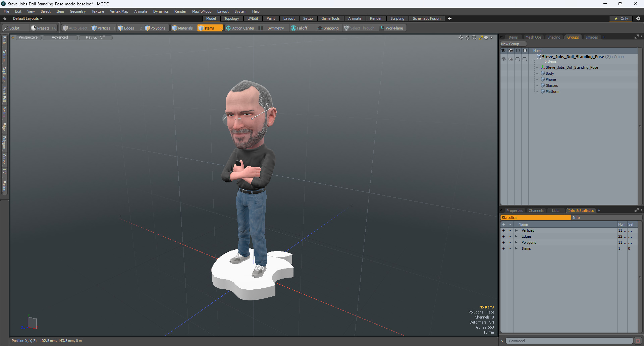This screenshot has width=644, height=346.
Task: Click the viewport pan/move icon
Action: tap(461, 38)
